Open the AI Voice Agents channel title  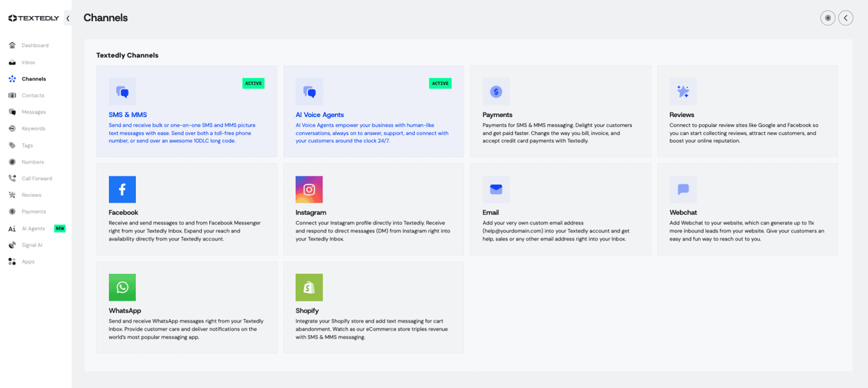click(320, 115)
